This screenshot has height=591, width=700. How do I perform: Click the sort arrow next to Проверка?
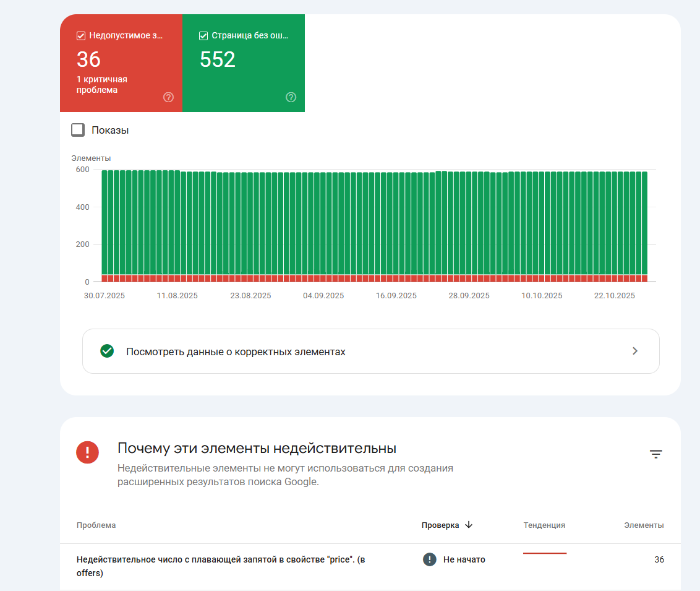469,525
